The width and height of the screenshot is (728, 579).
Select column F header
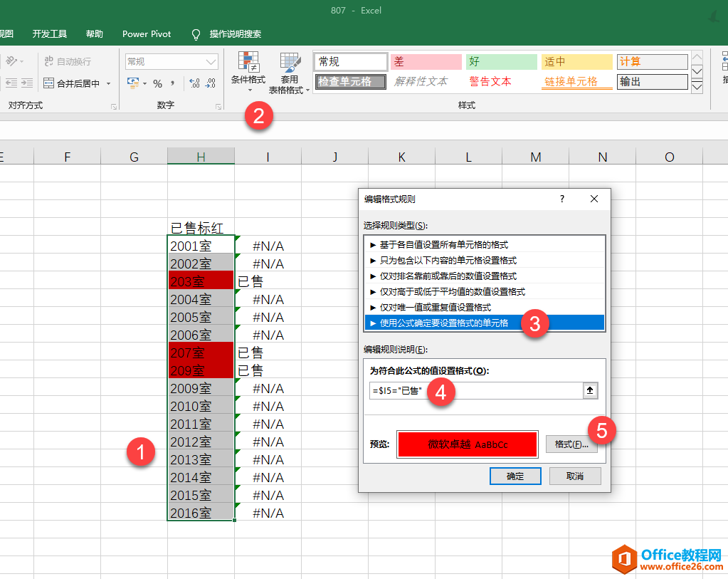click(x=68, y=157)
